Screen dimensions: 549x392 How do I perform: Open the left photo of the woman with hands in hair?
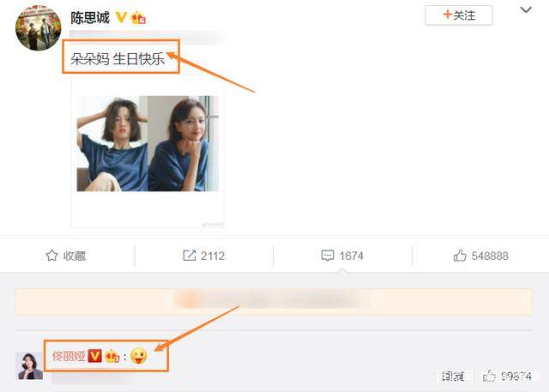pos(112,143)
